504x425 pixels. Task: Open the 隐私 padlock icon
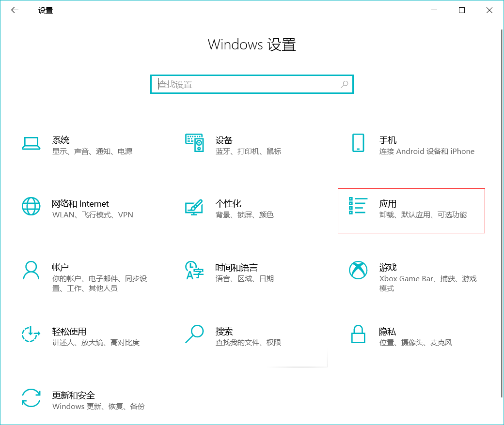point(358,334)
